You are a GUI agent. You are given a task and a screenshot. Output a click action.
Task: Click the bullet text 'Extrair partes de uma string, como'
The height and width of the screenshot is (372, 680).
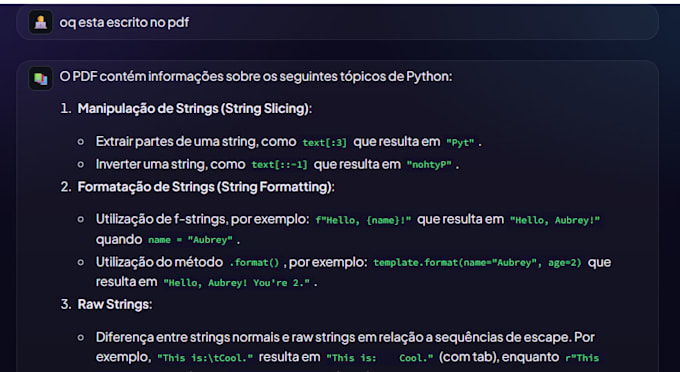(196, 142)
